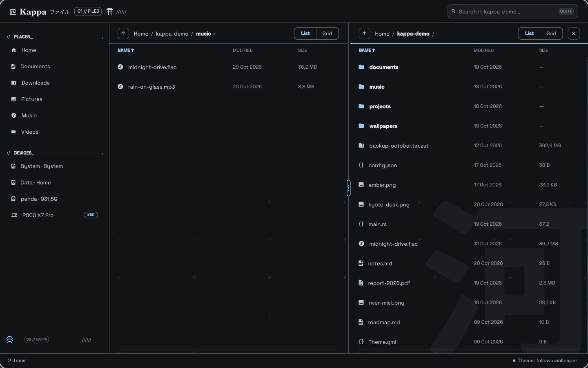Open the projects folder in right pane
The image size is (588, 368).
(469, 106)
